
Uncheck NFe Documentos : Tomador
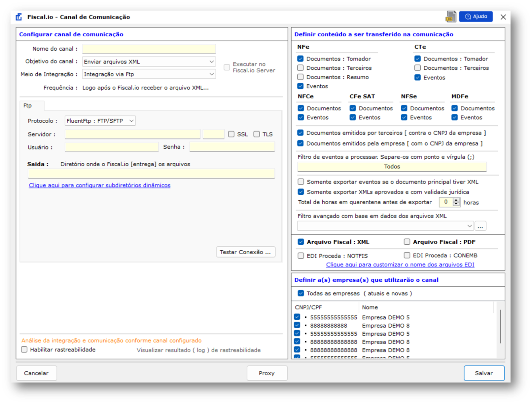pyautogui.click(x=300, y=59)
